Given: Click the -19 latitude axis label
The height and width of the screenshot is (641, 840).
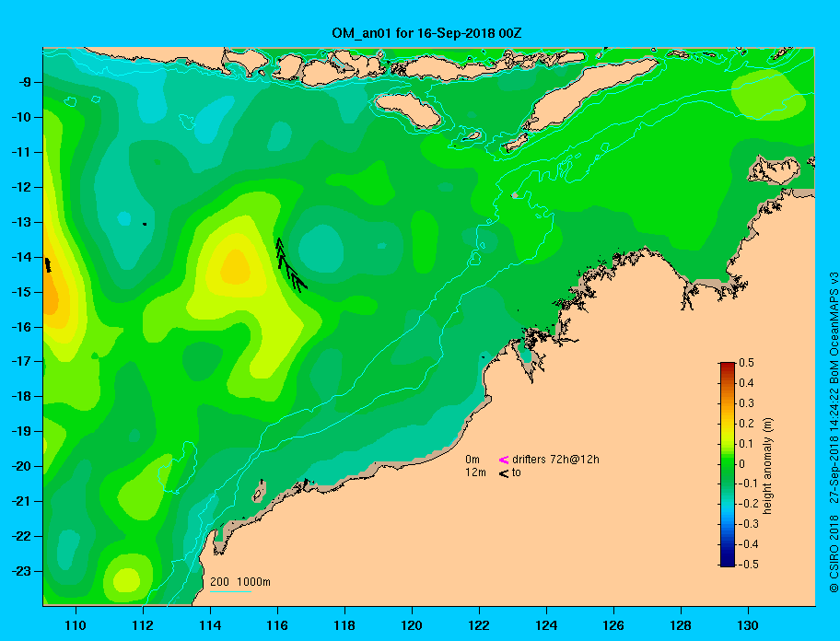Looking at the screenshot, I should [x=22, y=432].
